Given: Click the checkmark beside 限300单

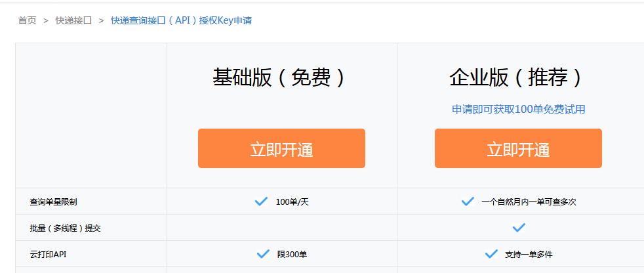Looking at the screenshot, I should pyautogui.click(x=263, y=254).
